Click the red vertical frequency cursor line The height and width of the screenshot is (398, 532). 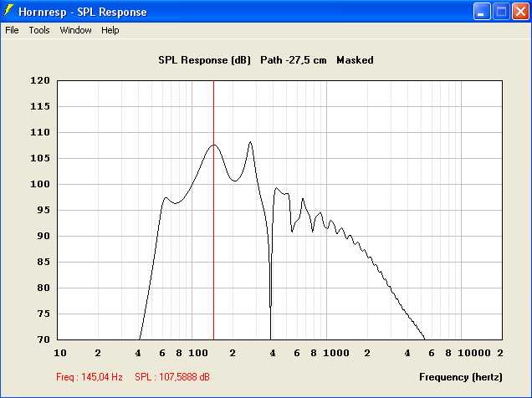213,251
